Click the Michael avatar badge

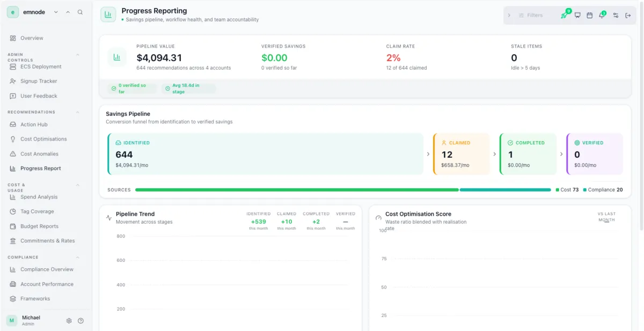pyautogui.click(x=12, y=320)
